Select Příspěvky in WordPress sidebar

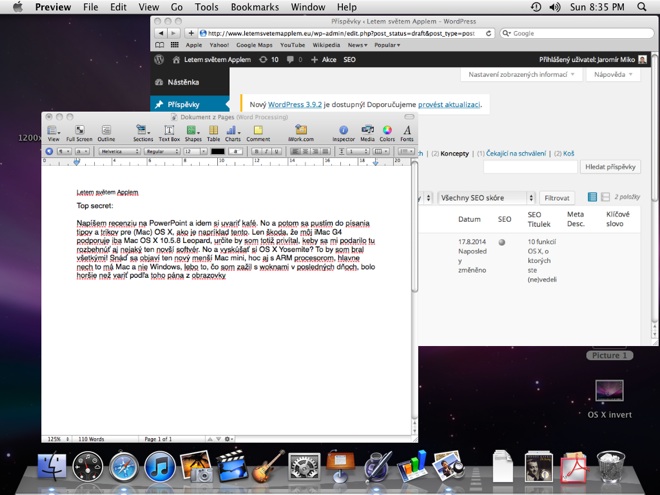pyautogui.click(x=190, y=104)
